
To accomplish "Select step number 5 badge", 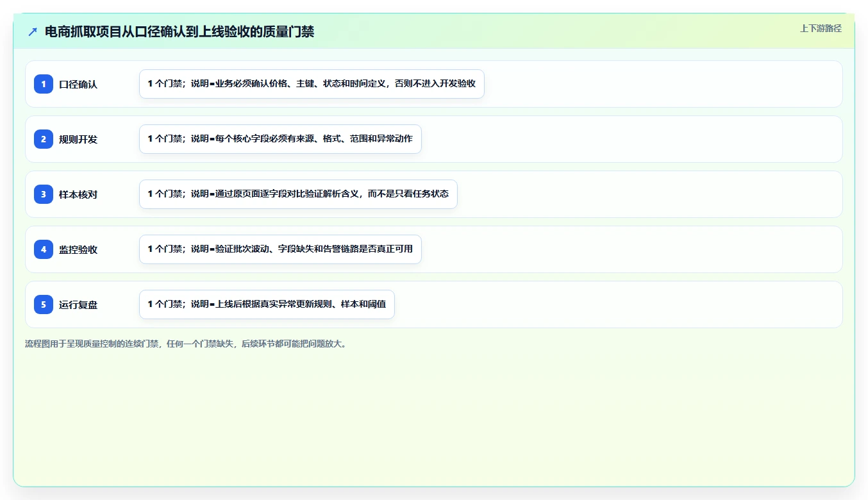I will click(x=44, y=304).
